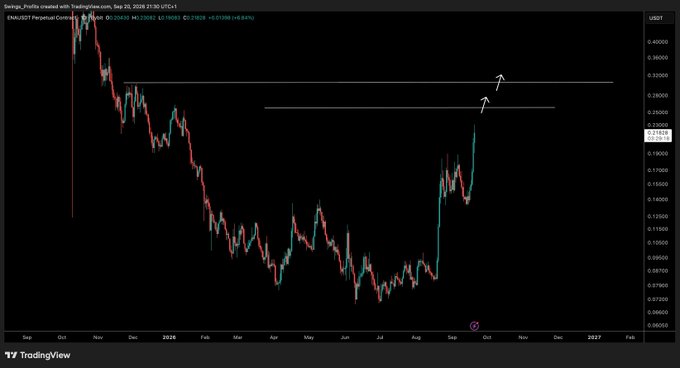Image resolution: width=680 pixels, height=368 pixels.
Task: Click the 0.08700 price axis label
Action: (657, 270)
